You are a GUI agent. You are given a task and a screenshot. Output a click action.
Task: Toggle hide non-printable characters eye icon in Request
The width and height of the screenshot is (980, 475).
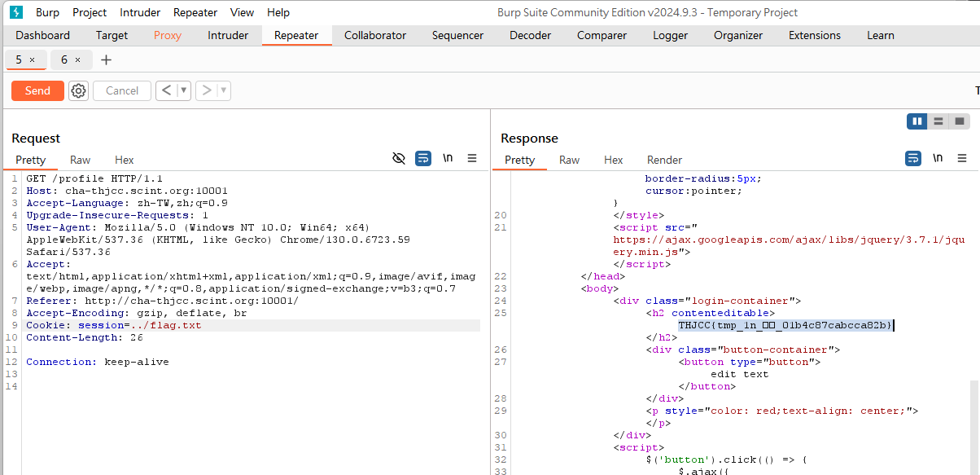pos(399,159)
